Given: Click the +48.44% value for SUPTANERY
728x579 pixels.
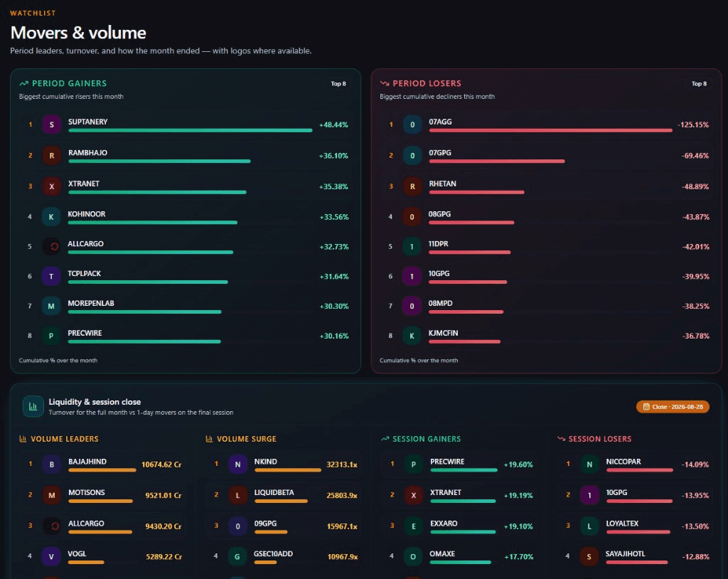Looking at the screenshot, I should click(x=334, y=125).
